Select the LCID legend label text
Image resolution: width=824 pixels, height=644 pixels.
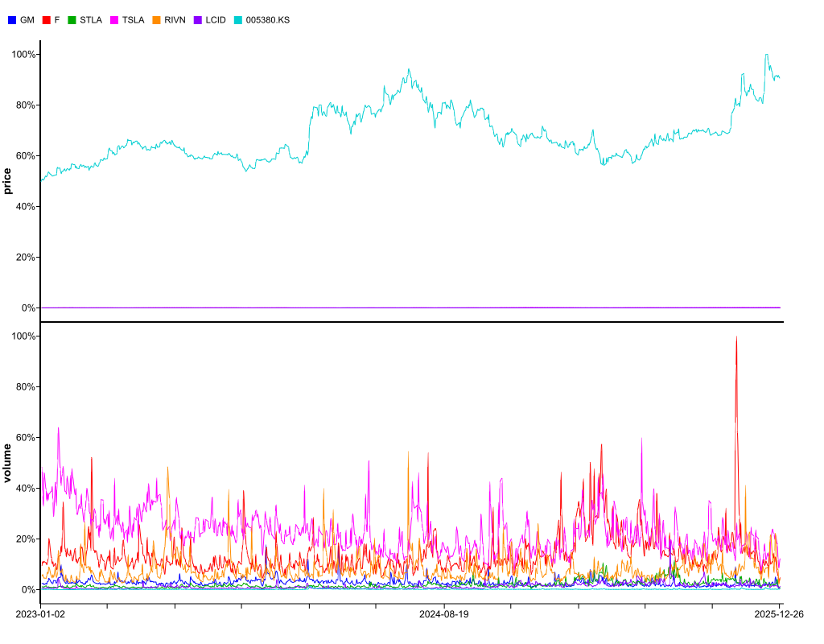pos(216,19)
